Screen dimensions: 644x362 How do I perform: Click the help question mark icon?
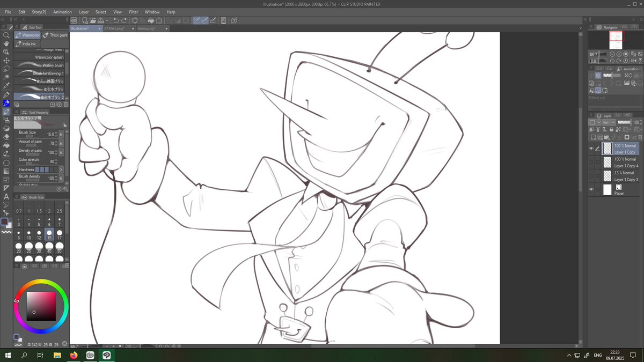235,20
